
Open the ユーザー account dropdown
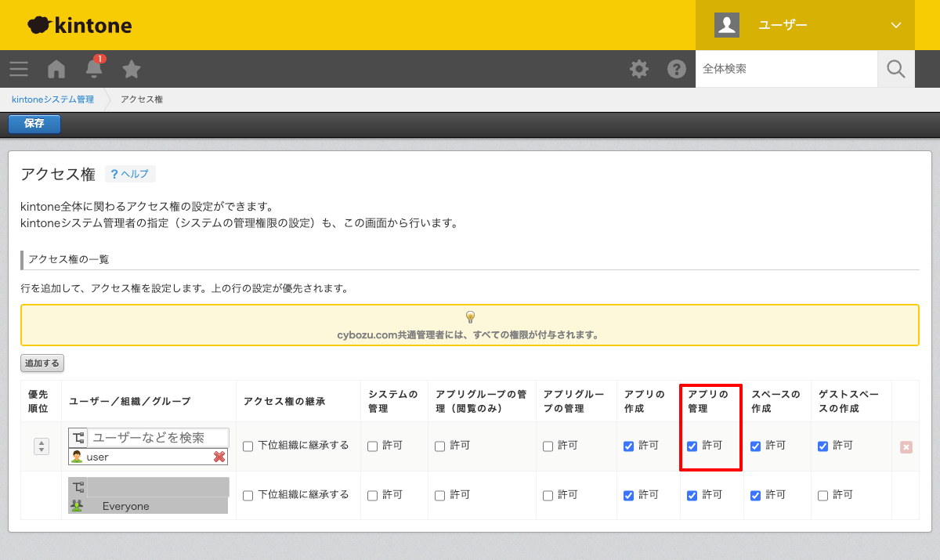(804, 24)
